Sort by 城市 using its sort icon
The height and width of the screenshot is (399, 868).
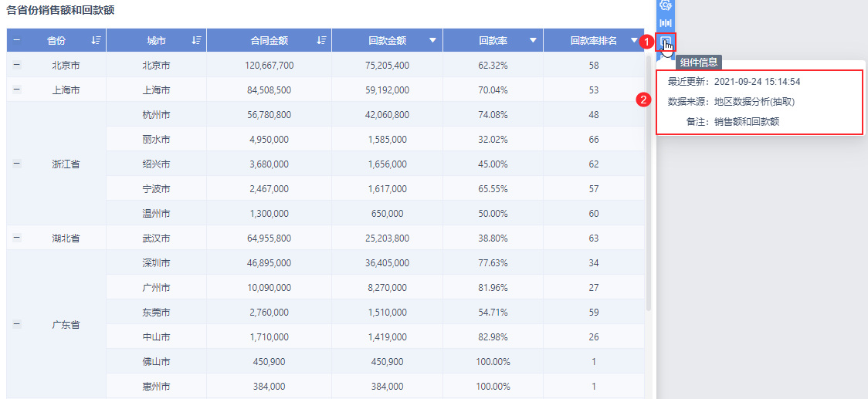click(196, 40)
